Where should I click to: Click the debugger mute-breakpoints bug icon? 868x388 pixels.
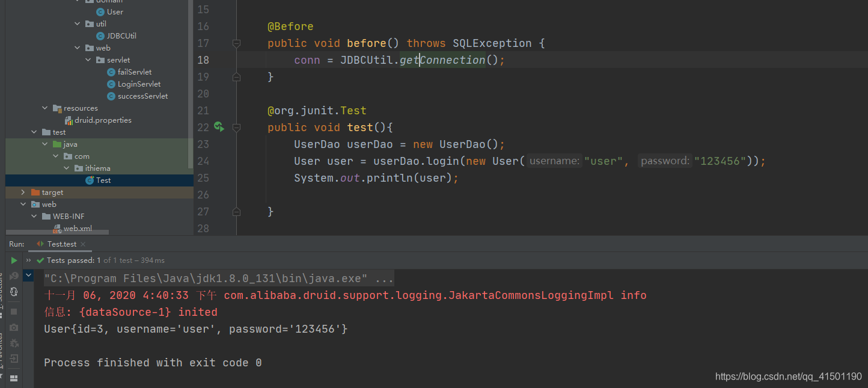click(13, 343)
